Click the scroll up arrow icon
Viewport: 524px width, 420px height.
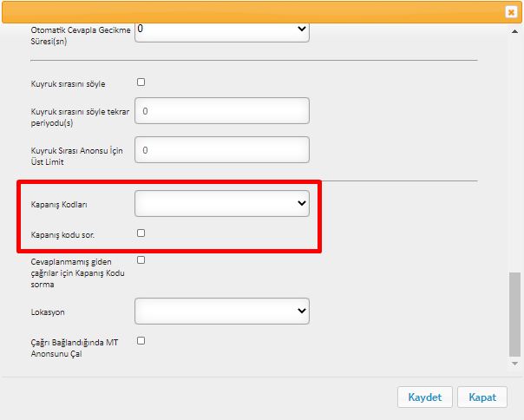point(514,31)
